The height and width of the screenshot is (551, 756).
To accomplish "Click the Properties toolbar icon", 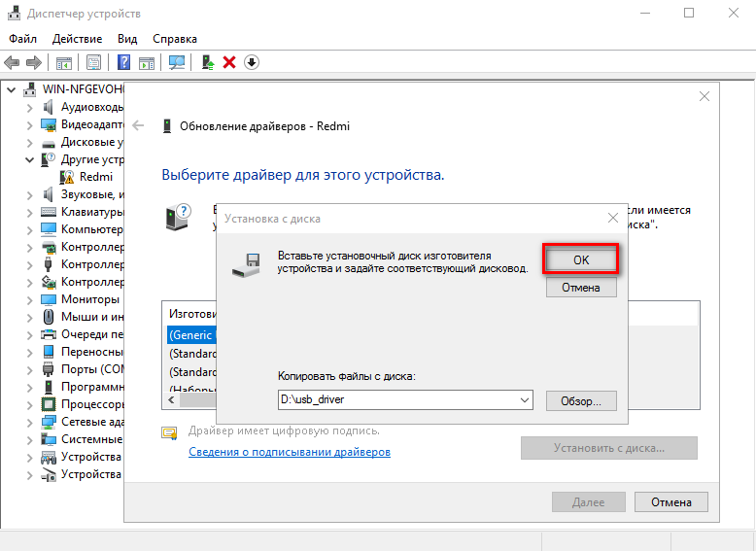I will pos(93,62).
